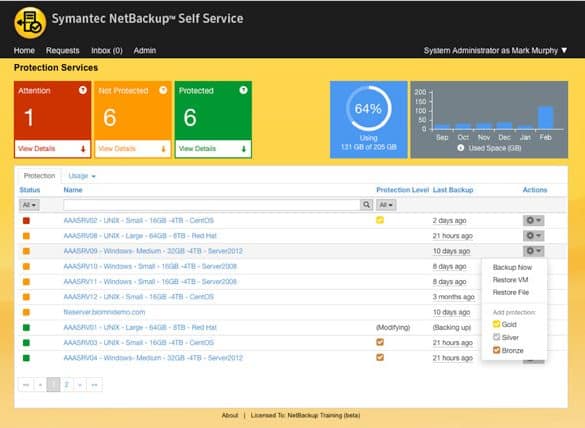The height and width of the screenshot is (428, 585).
Task: Open the Status All filter dropdown
Action: 29,205
